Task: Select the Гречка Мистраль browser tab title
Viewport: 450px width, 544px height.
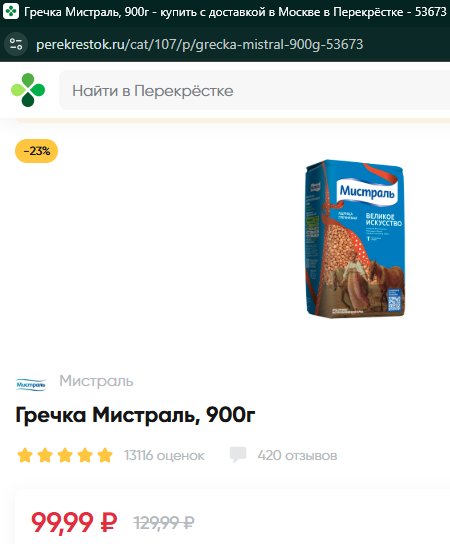Action: click(x=235, y=12)
